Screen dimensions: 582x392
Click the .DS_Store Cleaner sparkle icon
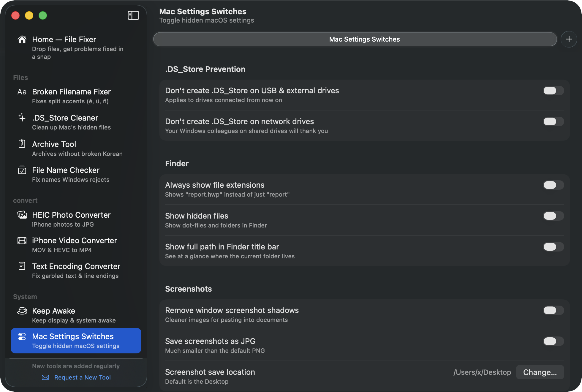click(22, 118)
